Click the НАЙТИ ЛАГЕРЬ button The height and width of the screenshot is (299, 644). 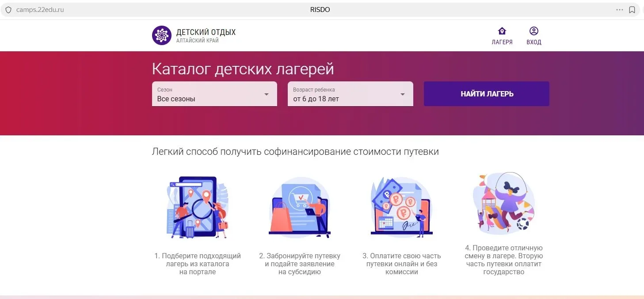[487, 94]
